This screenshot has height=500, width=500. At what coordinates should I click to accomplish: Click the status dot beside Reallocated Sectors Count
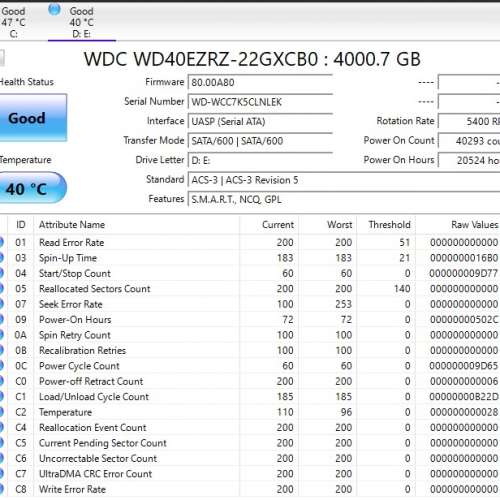click(1, 289)
